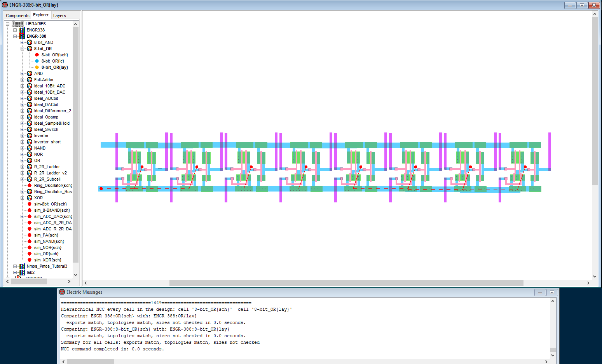The image size is (602, 364).
Task: Collapse the LIBRARIES tree root
Action: tap(8, 24)
